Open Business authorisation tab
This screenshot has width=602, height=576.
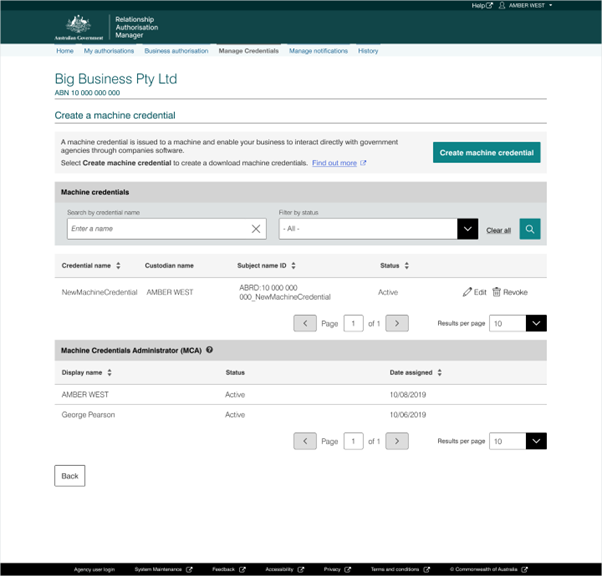(x=176, y=51)
